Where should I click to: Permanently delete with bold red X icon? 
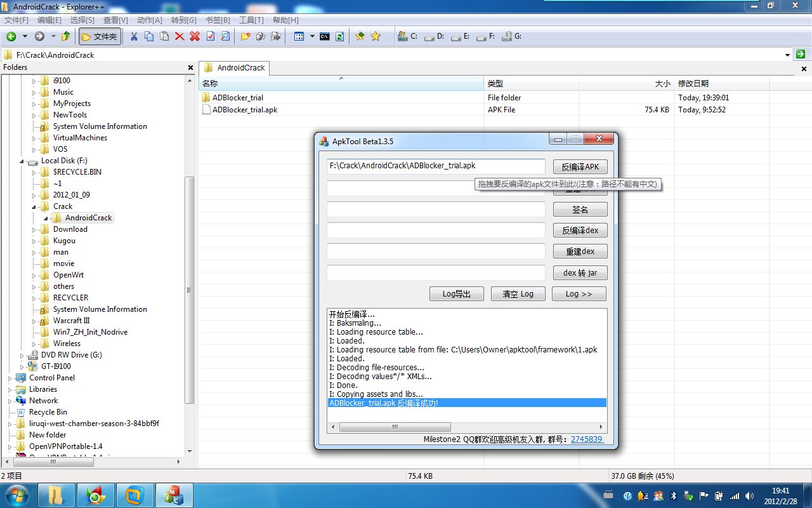click(195, 37)
